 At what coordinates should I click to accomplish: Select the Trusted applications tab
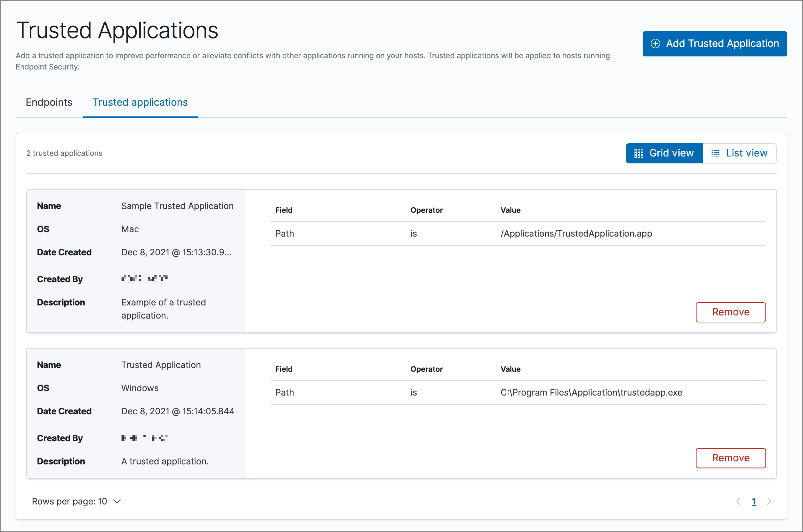140,102
